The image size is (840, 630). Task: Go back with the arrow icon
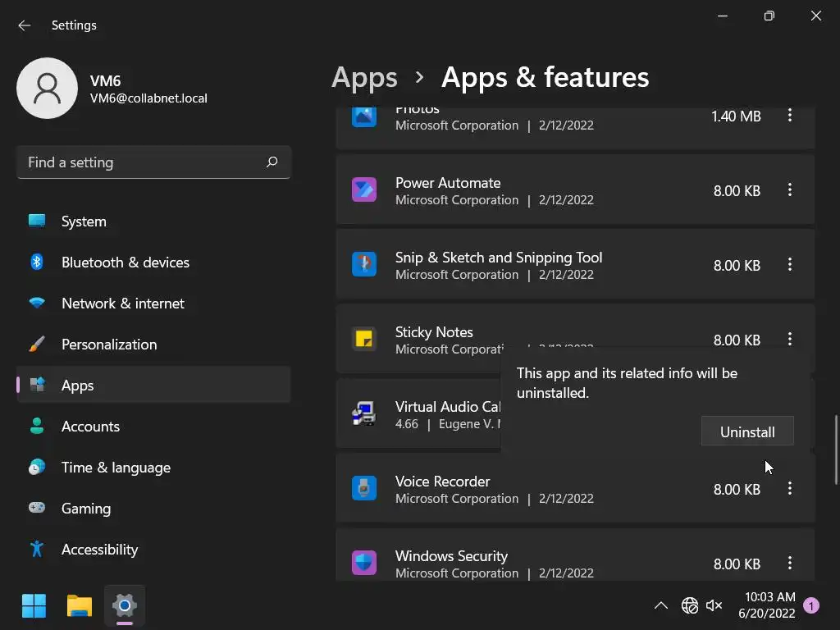pos(25,25)
